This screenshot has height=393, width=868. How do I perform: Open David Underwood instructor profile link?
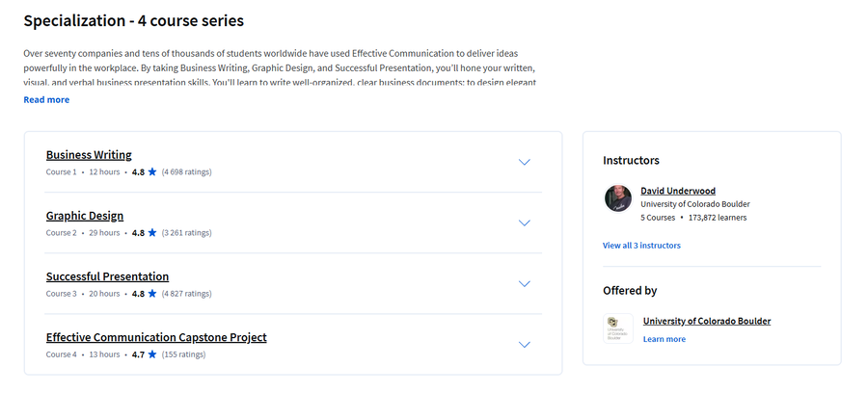click(678, 191)
